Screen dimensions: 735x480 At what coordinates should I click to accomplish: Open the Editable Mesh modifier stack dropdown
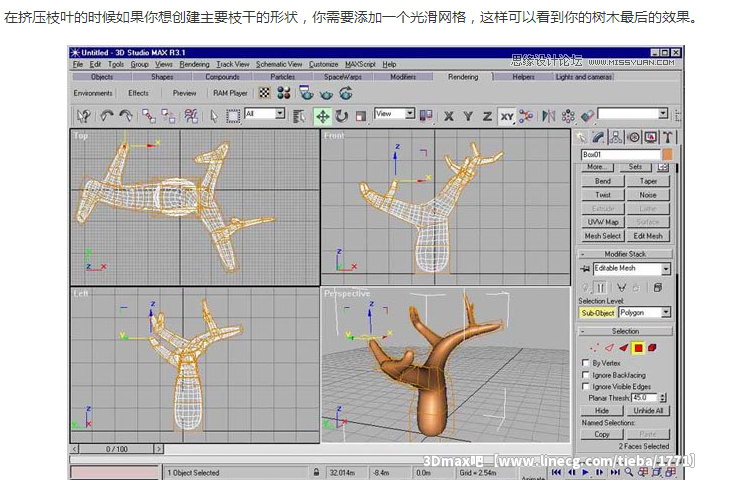666,269
